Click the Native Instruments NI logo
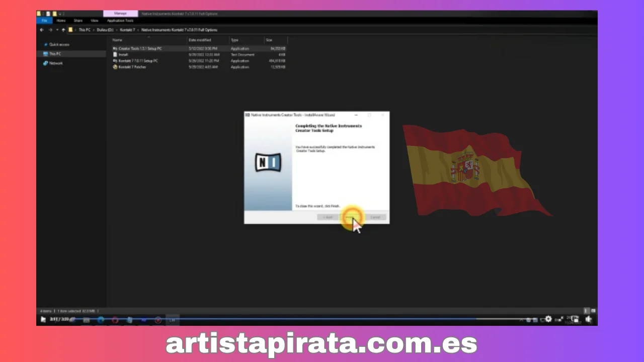The image size is (644, 362). [268, 162]
